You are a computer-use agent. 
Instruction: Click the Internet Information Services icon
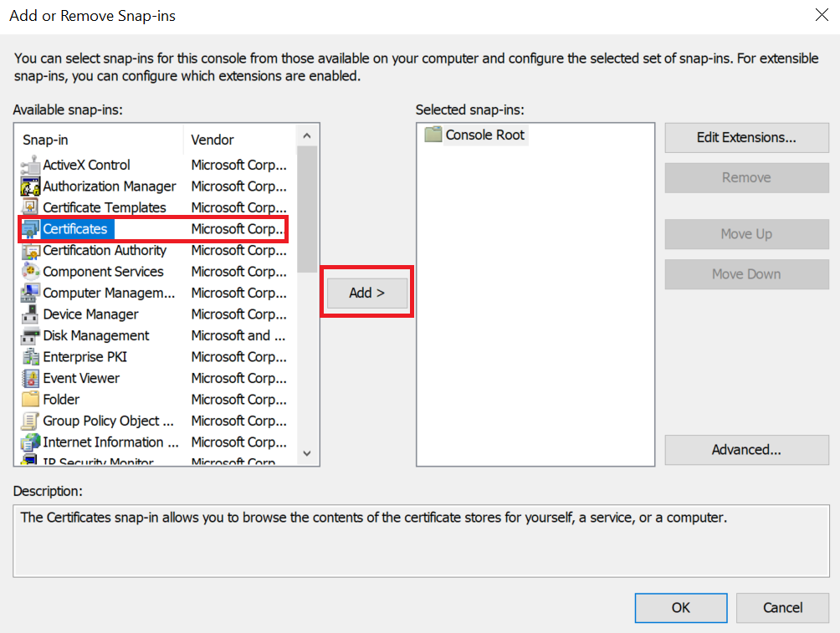pos(30,442)
